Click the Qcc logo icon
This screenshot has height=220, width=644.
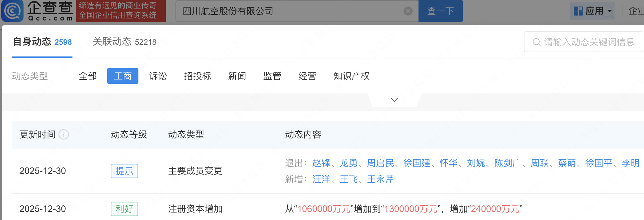[x=12, y=11]
